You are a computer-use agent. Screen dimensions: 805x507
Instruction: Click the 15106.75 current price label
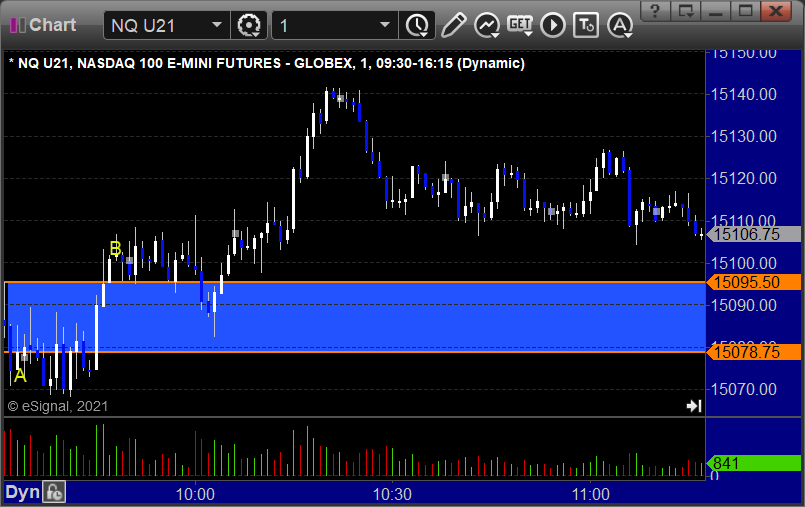pyautogui.click(x=754, y=235)
